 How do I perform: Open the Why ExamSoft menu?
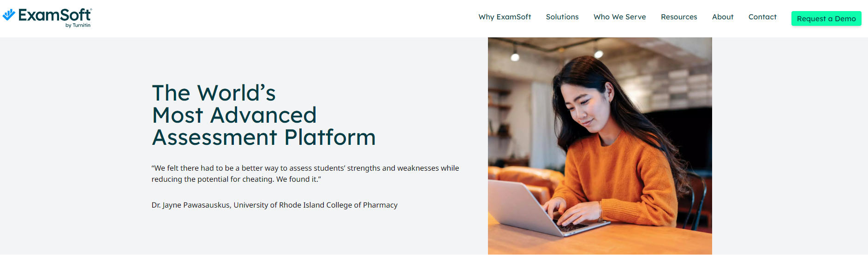tap(505, 17)
